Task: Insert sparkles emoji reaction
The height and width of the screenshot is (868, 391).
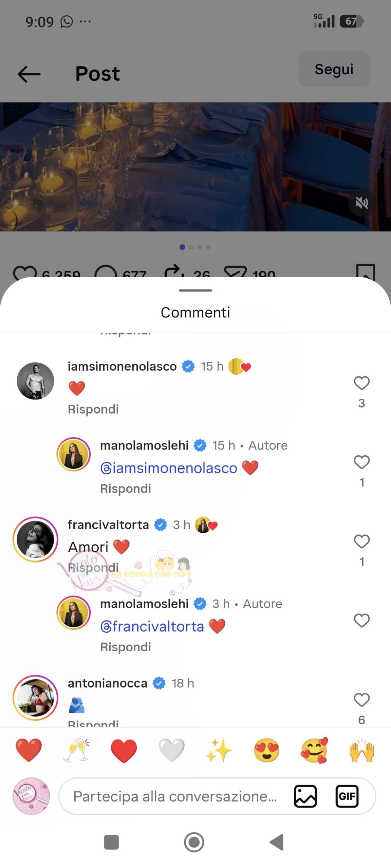Action: click(x=219, y=750)
